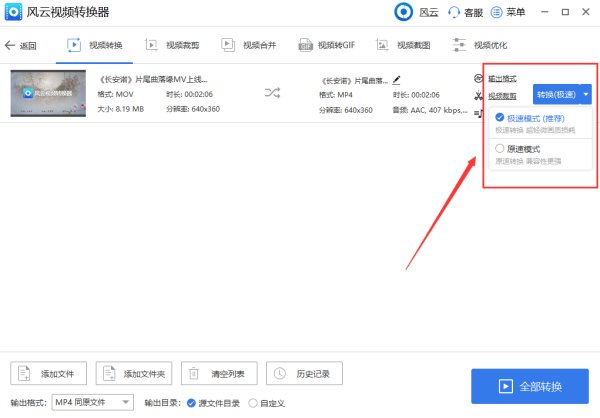This screenshot has height=418, width=600.
Task: Open the 菜单 menu
Action: point(508,13)
